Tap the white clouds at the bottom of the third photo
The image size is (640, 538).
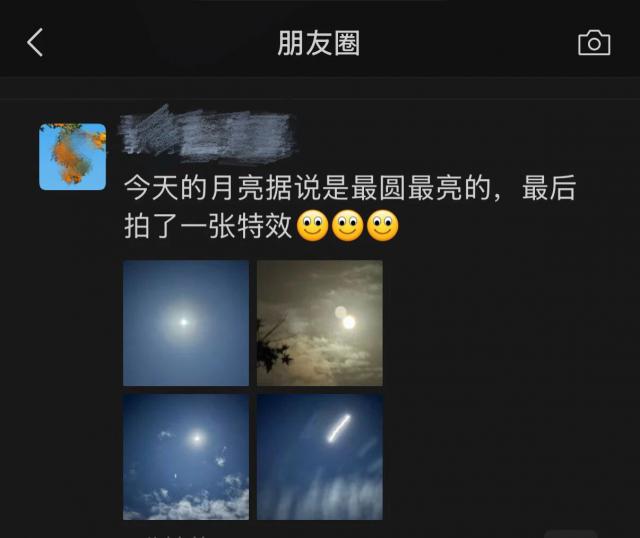(186, 503)
